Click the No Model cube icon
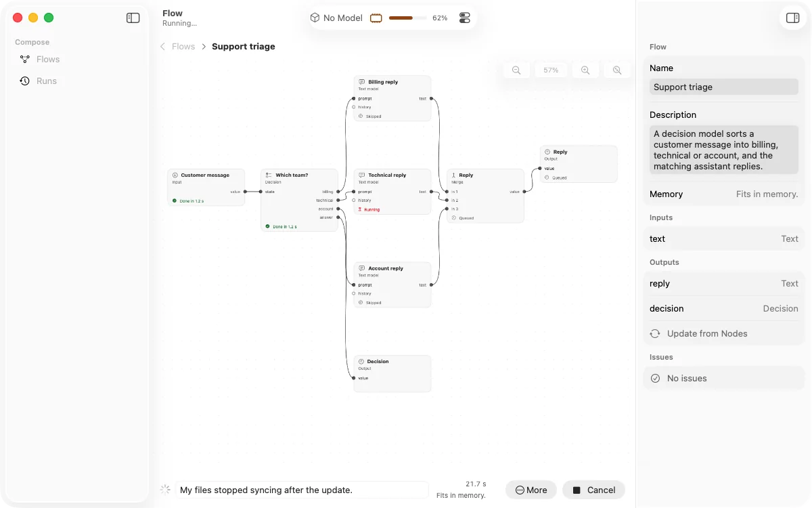This screenshot has width=812, height=508. tap(315, 18)
